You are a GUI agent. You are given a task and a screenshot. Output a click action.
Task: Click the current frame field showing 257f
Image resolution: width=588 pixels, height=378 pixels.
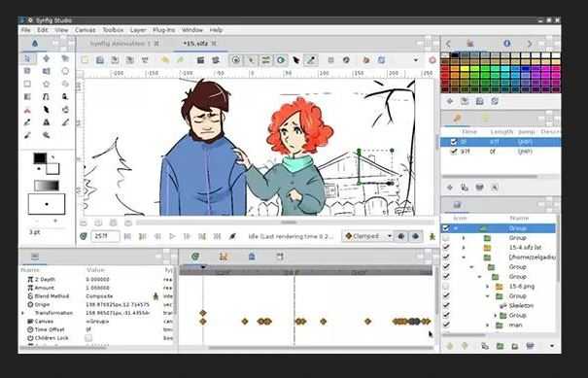105,236
